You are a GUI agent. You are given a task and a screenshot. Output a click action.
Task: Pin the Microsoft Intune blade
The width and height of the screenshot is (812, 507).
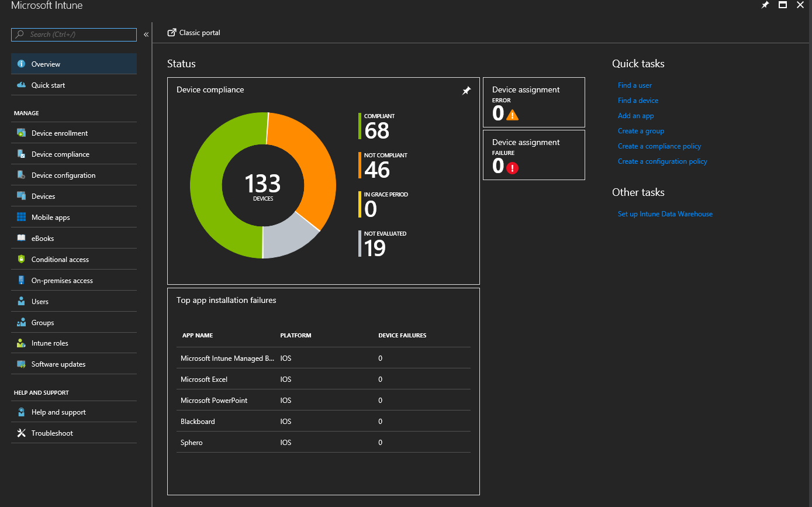765,5
